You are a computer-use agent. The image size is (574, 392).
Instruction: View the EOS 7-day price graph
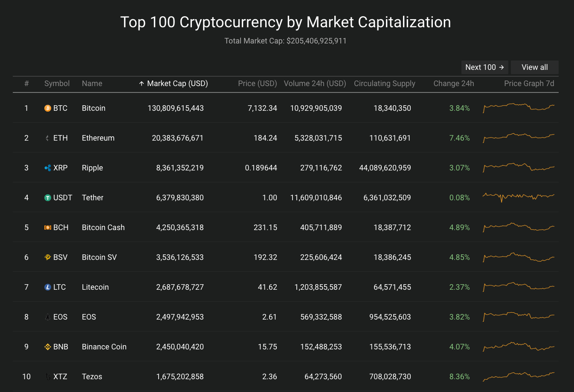tap(519, 317)
